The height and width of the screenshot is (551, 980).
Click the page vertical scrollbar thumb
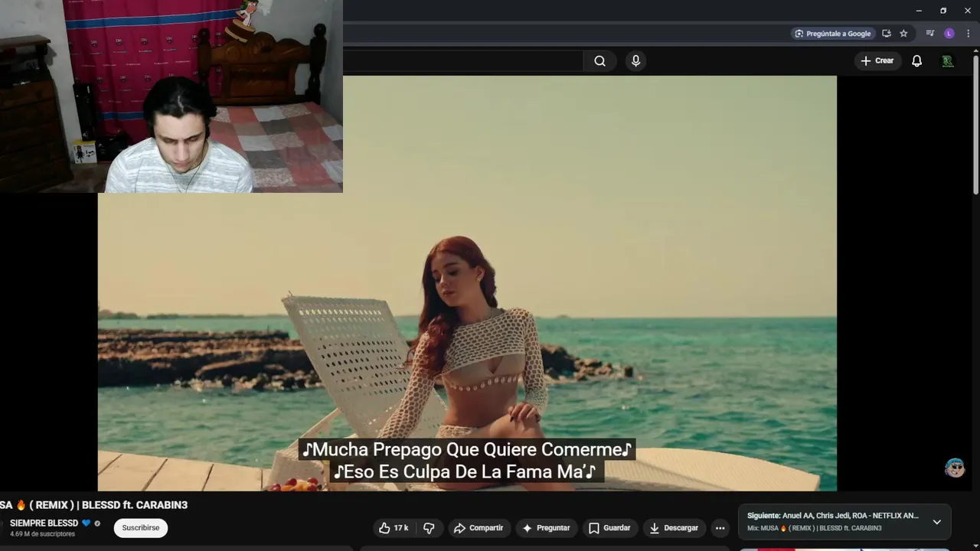pyautogui.click(x=975, y=125)
